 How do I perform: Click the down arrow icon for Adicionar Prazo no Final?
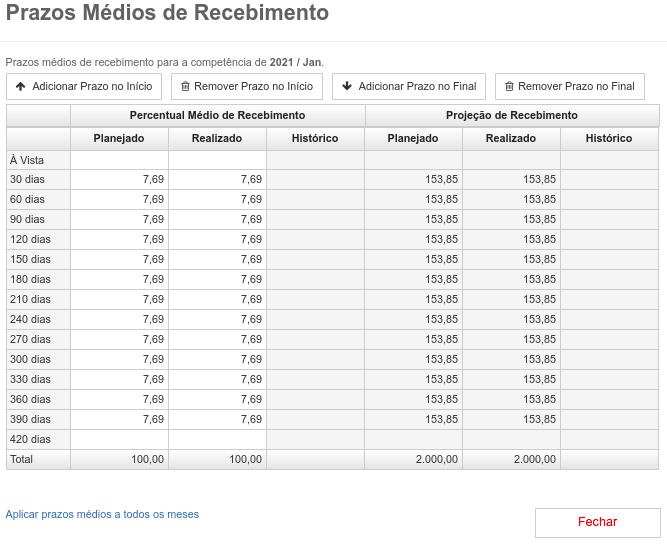(x=347, y=86)
